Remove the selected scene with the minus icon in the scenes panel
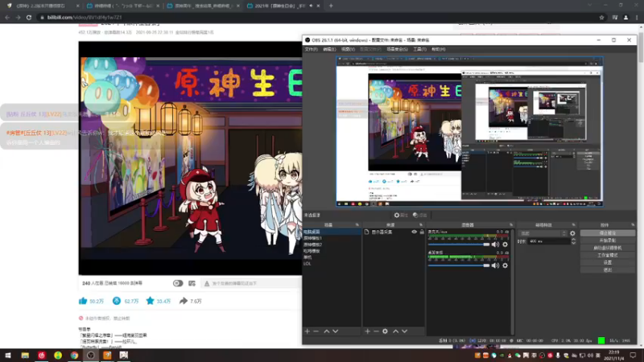Screen dimensions: 644x362 coord(316,331)
